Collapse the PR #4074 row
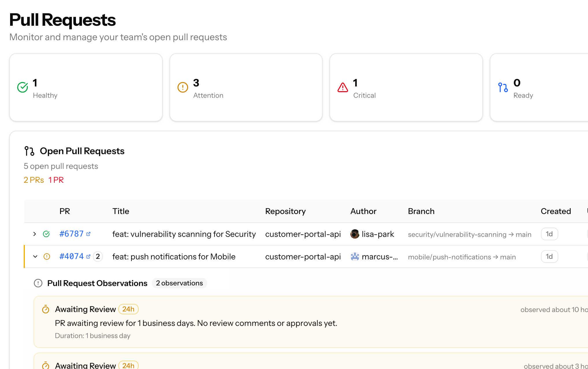The width and height of the screenshot is (588, 369). click(35, 257)
